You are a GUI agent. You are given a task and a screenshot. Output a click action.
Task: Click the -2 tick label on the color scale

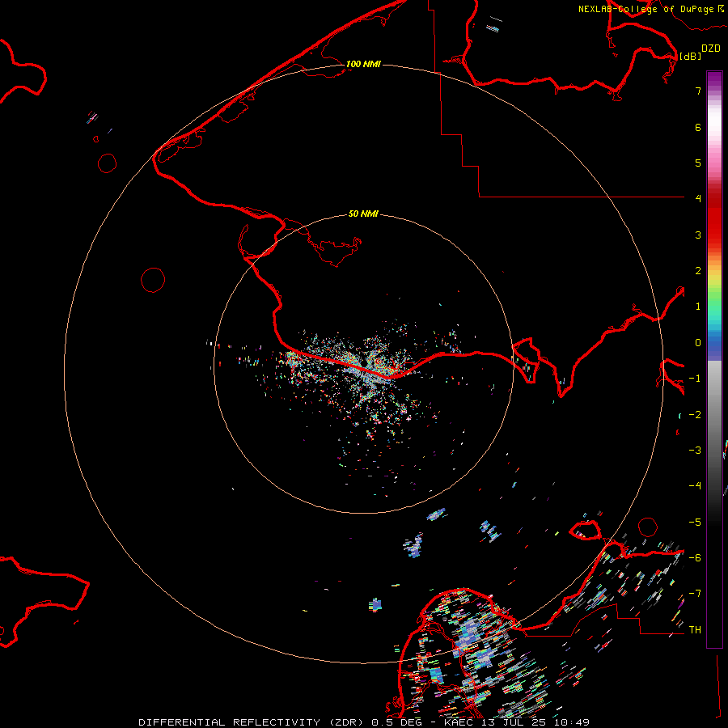pyautogui.click(x=695, y=415)
